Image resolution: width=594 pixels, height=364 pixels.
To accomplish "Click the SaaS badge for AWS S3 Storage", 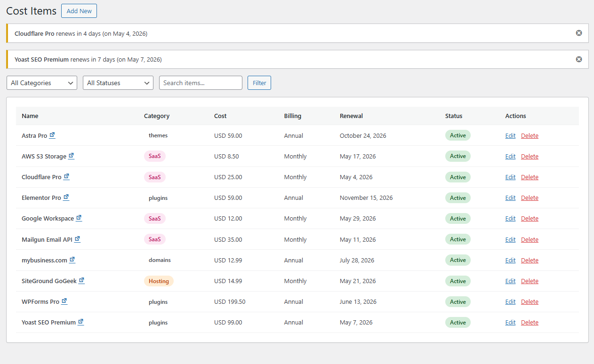I will pyautogui.click(x=154, y=156).
